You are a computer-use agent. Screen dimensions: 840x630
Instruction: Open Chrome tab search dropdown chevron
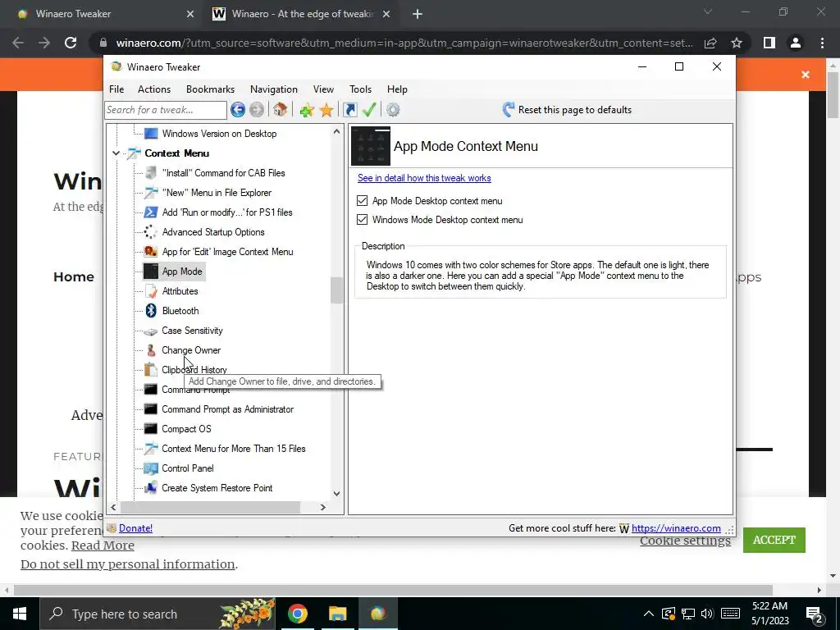(708, 11)
